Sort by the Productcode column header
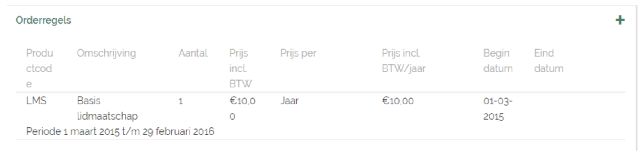This screenshot has width=644, height=155. [39, 68]
